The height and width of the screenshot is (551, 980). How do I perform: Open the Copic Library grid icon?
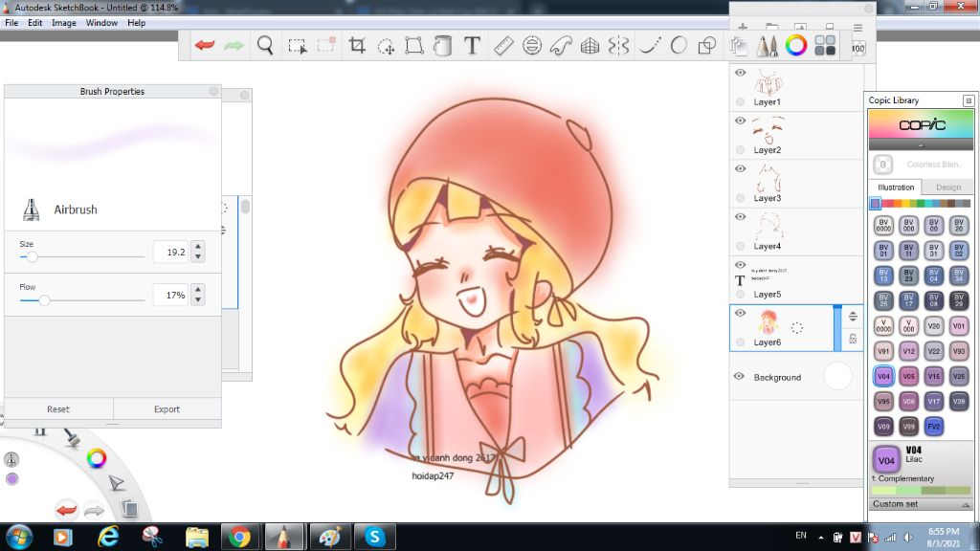(x=825, y=45)
